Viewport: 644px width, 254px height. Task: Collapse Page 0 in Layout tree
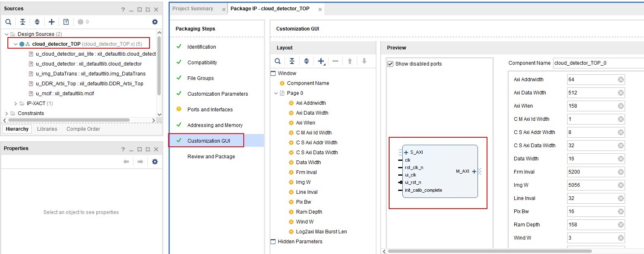pyautogui.click(x=276, y=93)
